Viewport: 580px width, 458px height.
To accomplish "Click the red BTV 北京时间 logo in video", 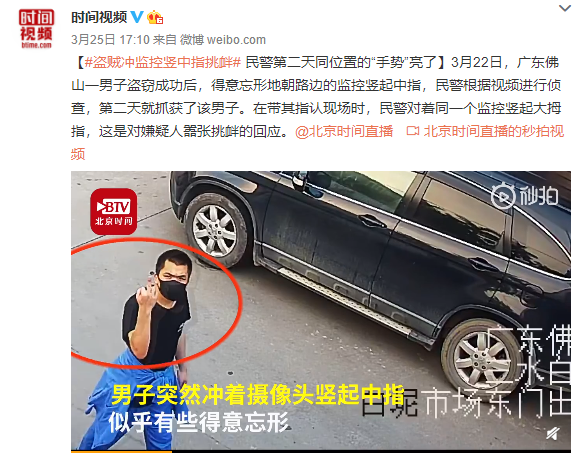I will point(114,212).
